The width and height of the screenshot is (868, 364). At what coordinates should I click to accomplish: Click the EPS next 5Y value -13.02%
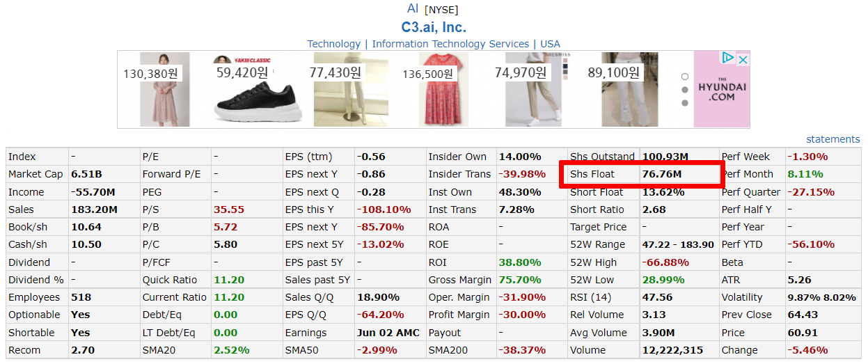tap(381, 244)
